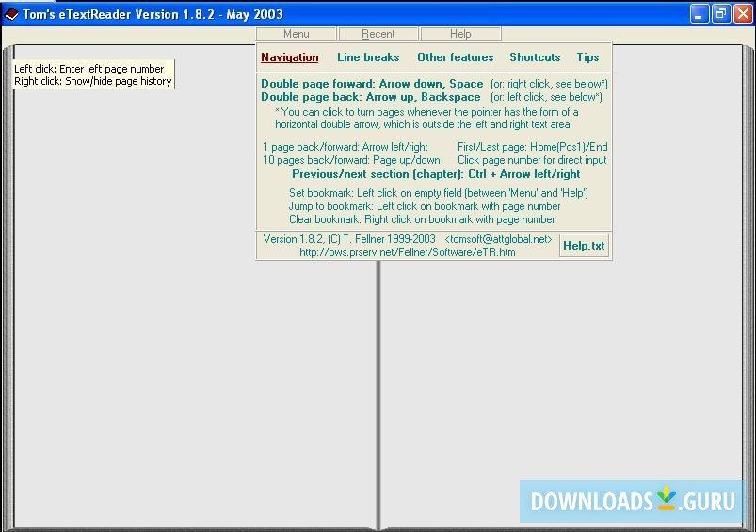Switch to the Line breaks tab
Viewport: 756px width, 532px height.
coord(368,57)
